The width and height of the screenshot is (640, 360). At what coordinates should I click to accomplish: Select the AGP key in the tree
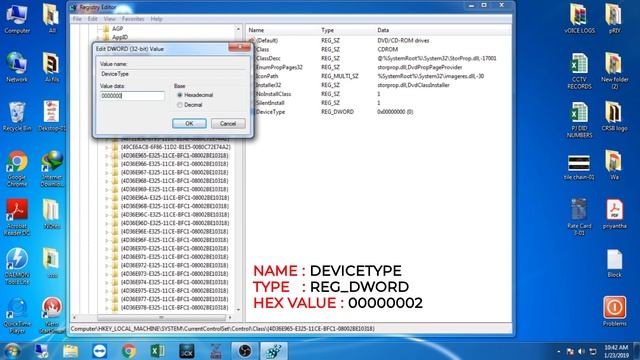click(117, 29)
